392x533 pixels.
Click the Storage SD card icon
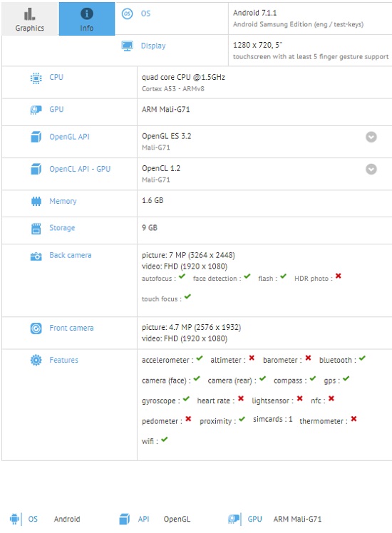coord(36,229)
